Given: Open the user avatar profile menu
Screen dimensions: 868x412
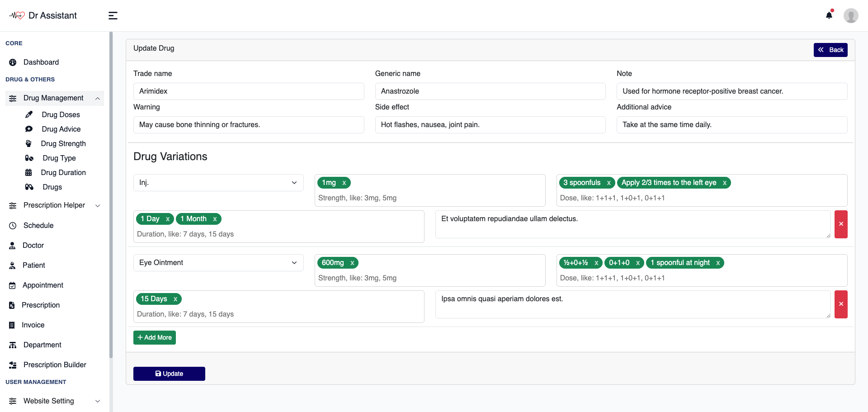Looking at the screenshot, I should point(850,15).
